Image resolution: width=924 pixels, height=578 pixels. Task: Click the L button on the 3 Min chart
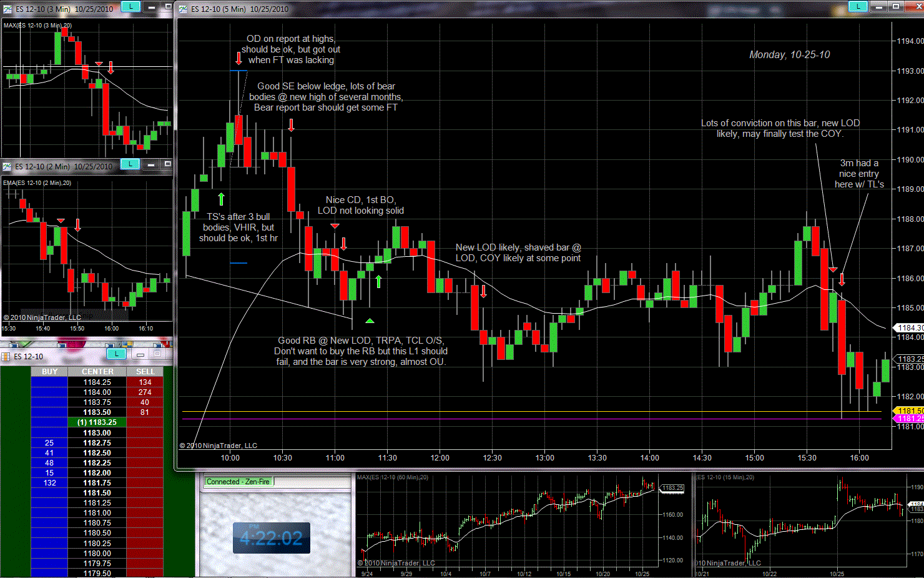pos(130,6)
